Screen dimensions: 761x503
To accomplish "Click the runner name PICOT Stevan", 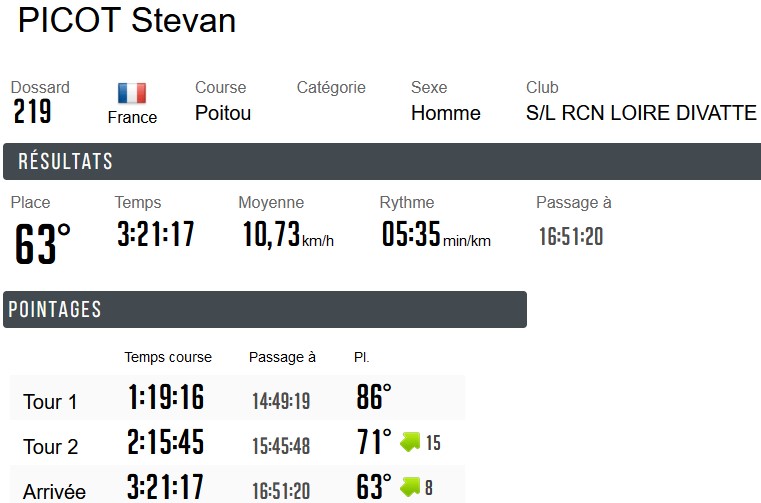I will [127, 21].
